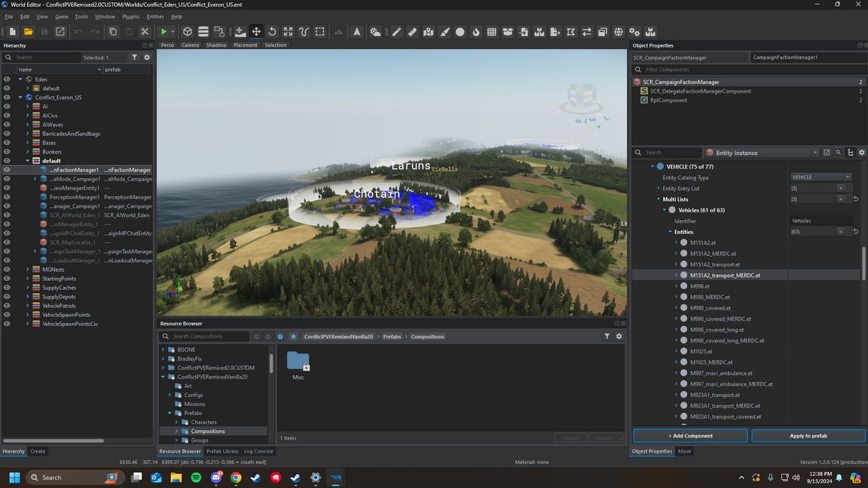
Task: Open file with the yellow folder icon
Action: click(28, 32)
